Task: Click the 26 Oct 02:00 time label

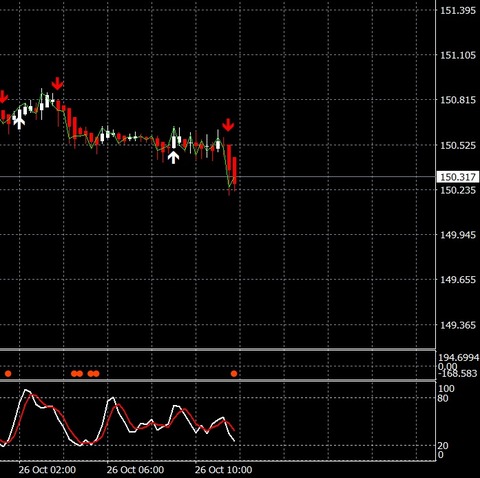Action: click(x=47, y=470)
